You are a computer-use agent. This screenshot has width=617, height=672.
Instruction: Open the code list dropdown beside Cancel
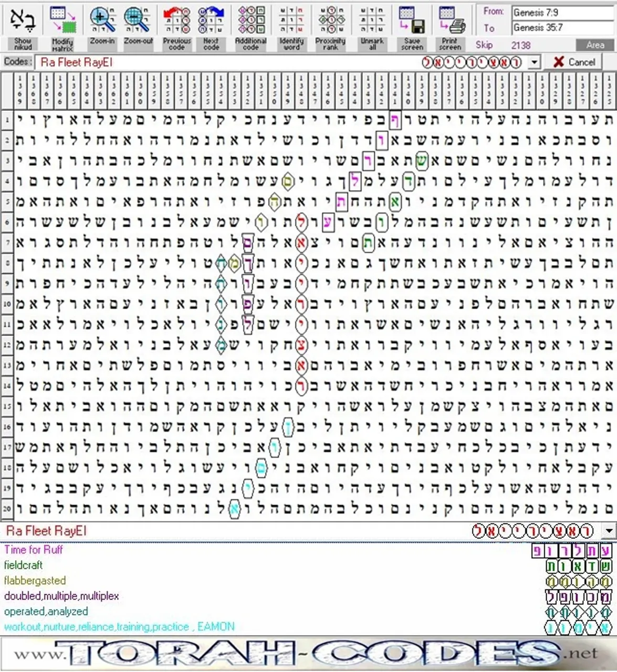534,62
